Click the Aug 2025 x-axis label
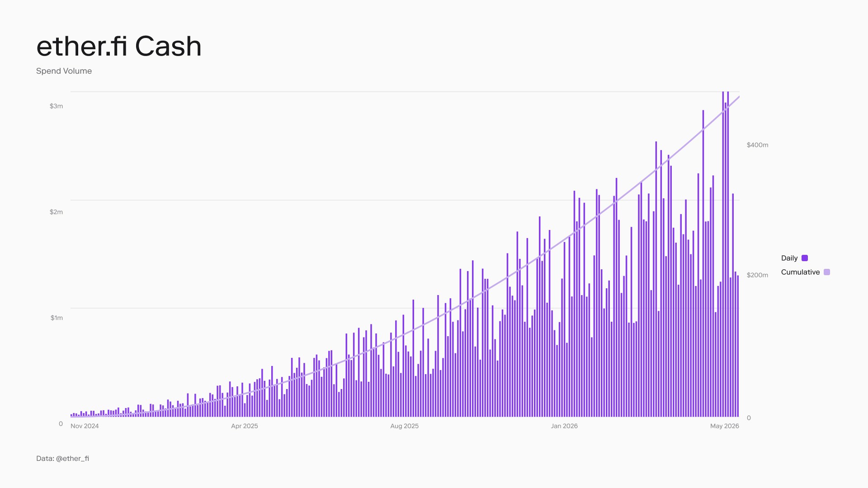The width and height of the screenshot is (868, 488). pyautogui.click(x=405, y=426)
